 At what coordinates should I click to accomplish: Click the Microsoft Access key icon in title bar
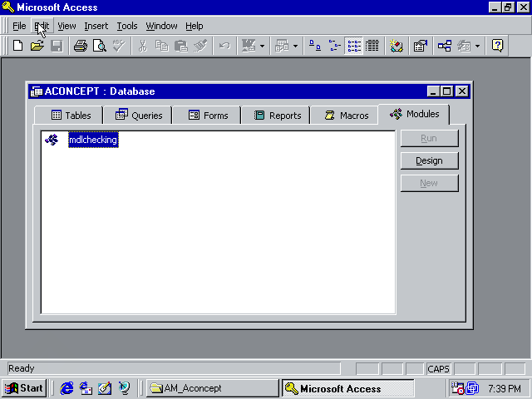point(7,7)
